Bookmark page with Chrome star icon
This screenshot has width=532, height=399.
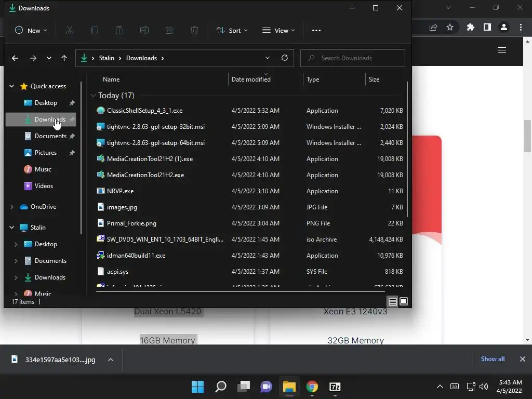[450, 27]
